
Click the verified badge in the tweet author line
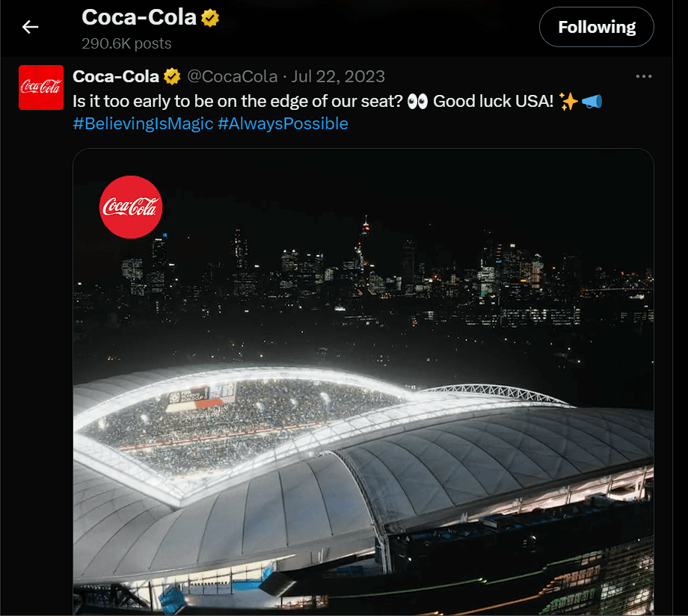(x=171, y=76)
